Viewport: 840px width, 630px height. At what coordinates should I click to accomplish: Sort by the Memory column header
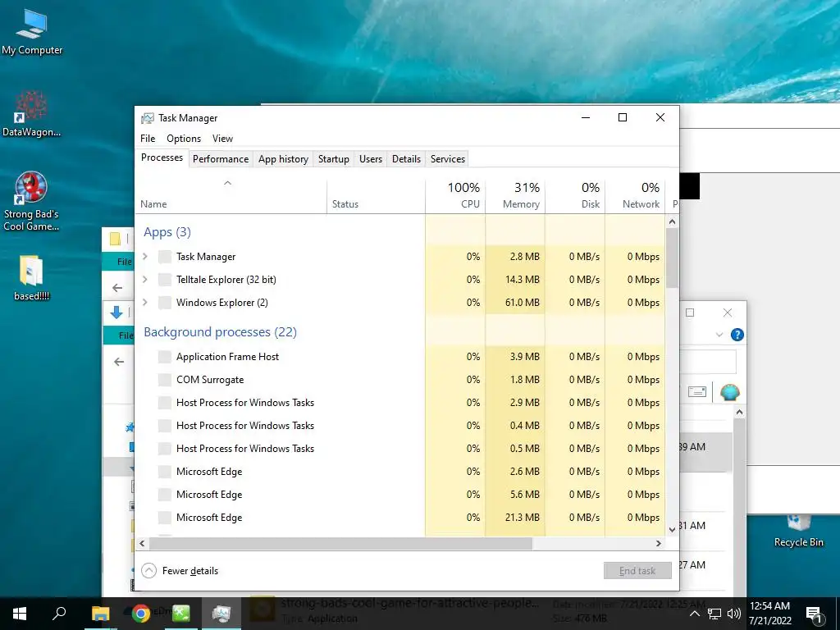[x=515, y=196]
